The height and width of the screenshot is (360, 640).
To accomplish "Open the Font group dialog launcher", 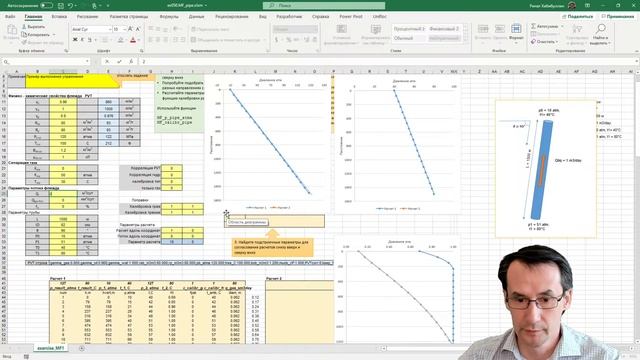I will [x=142, y=51].
